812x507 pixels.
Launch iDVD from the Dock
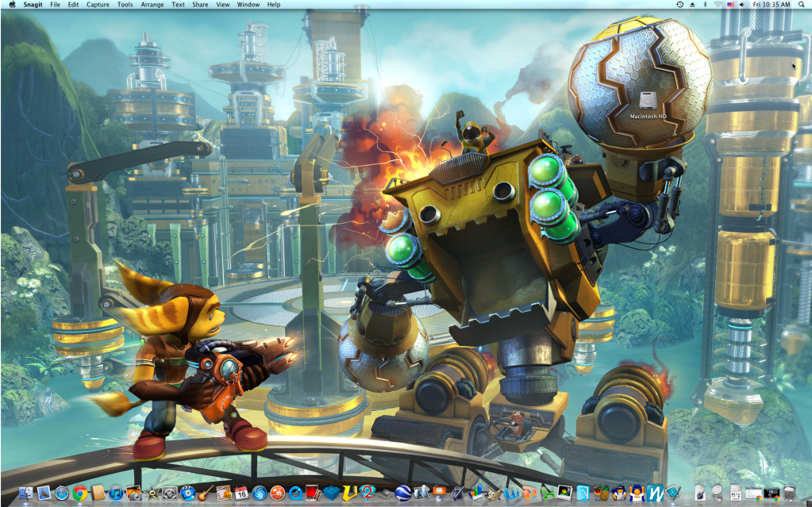click(x=188, y=493)
